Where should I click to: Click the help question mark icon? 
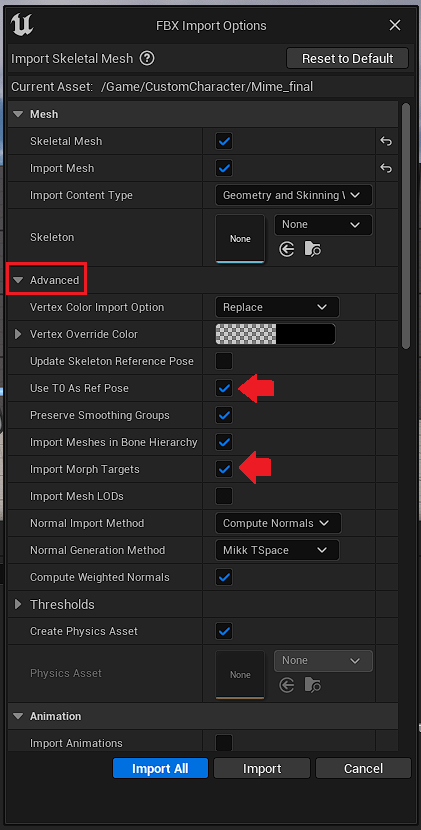pyautogui.click(x=148, y=58)
